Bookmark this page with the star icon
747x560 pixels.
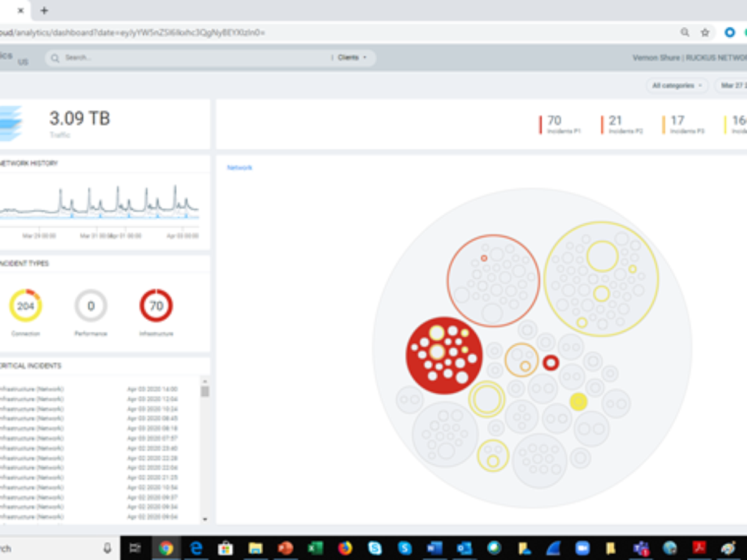pos(705,32)
